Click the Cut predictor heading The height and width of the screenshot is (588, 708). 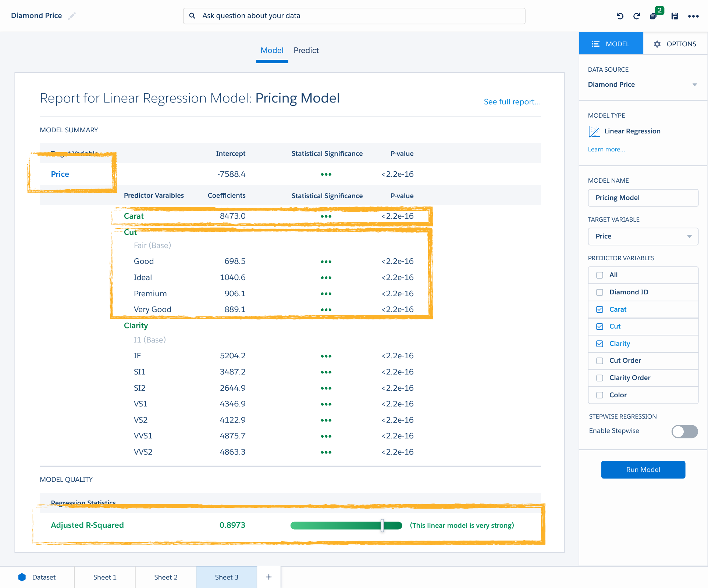[x=130, y=232]
